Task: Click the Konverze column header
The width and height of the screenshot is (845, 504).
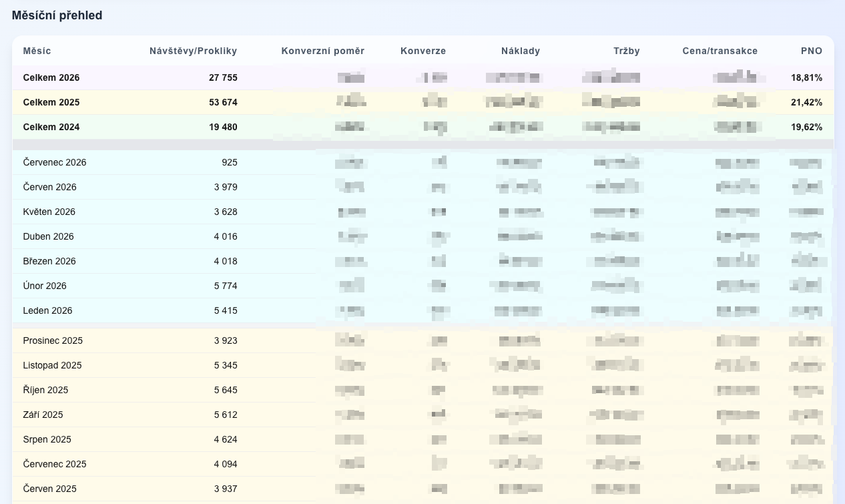Action: (x=423, y=51)
